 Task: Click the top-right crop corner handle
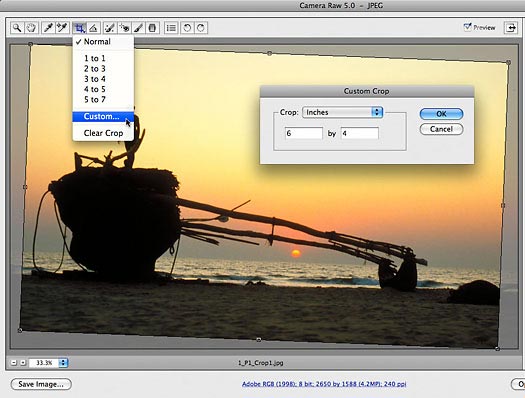(508, 62)
